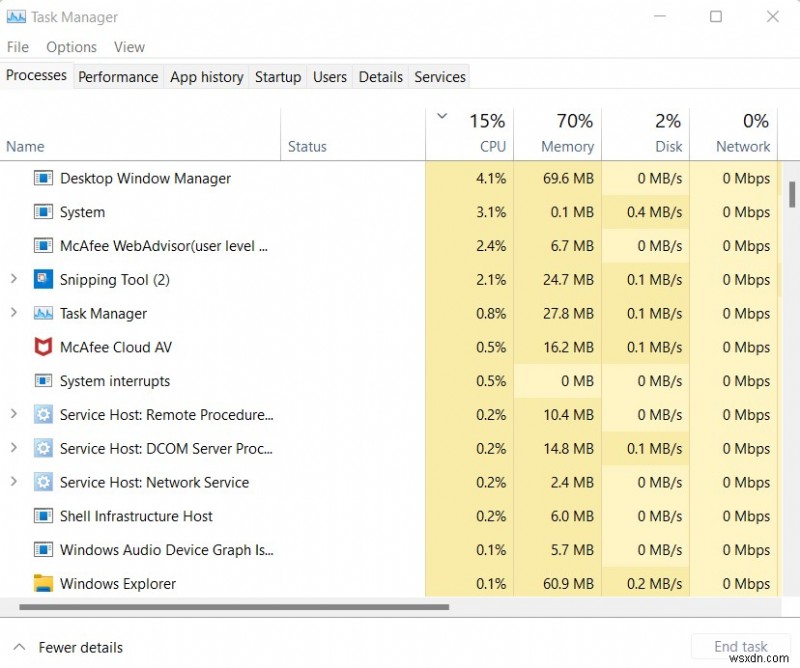Click the Task Manager icon in title bar
The image size is (800, 668).
[15, 16]
